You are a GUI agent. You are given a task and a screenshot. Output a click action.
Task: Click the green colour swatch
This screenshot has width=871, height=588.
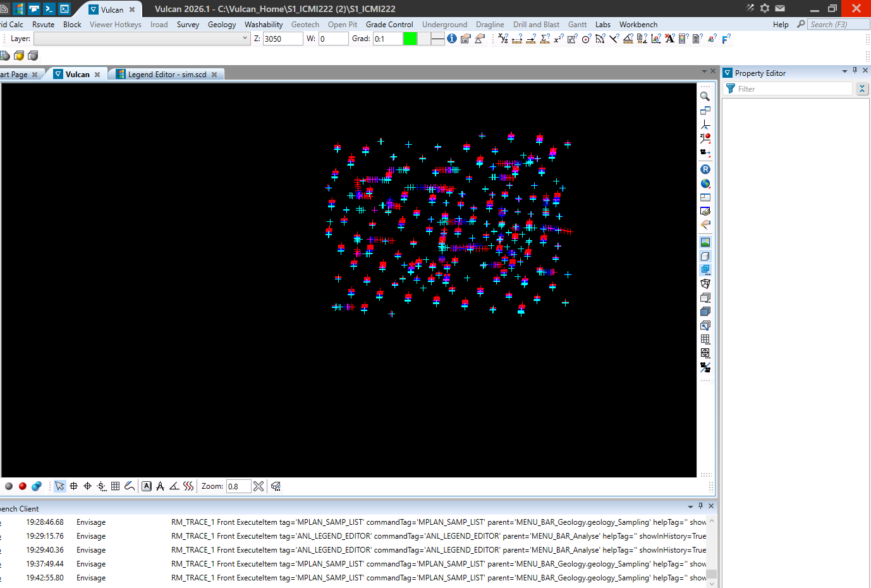[x=410, y=39]
